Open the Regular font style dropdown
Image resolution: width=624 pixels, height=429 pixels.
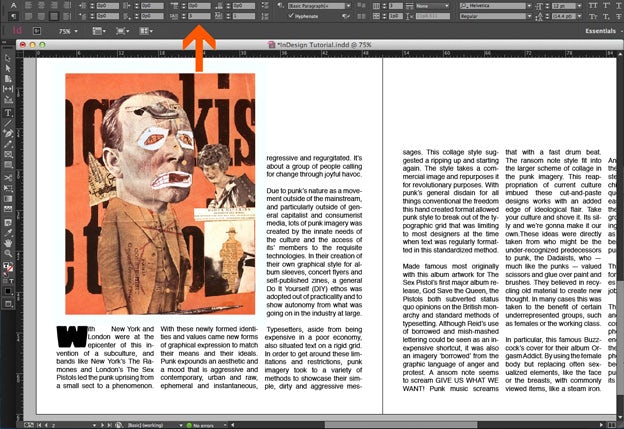[529, 16]
